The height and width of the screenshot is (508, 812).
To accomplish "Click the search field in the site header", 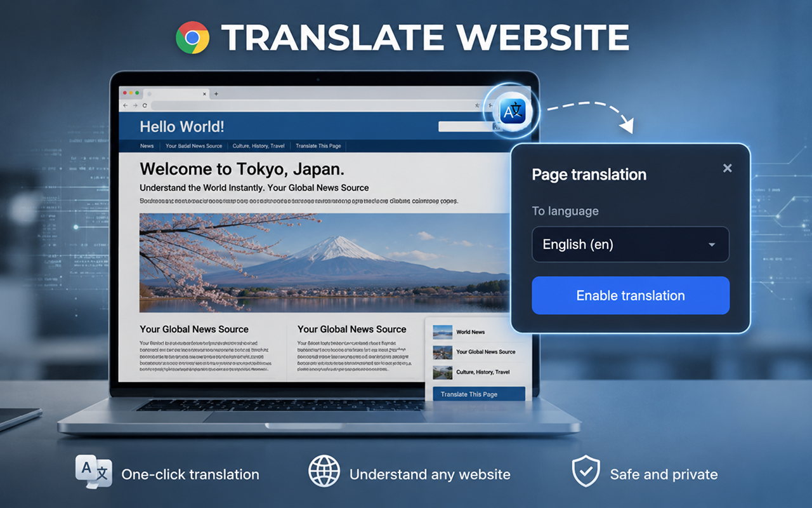I will [466, 126].
